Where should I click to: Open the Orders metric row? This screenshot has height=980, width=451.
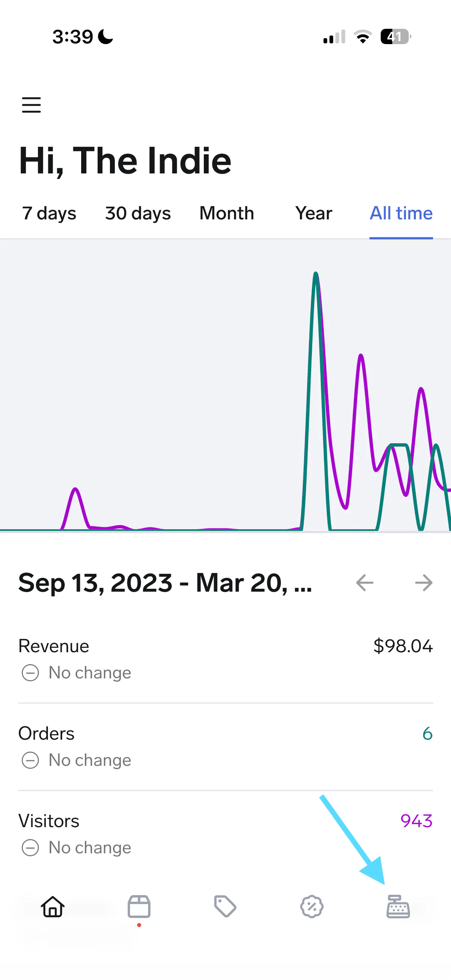(x=225, y=746)
